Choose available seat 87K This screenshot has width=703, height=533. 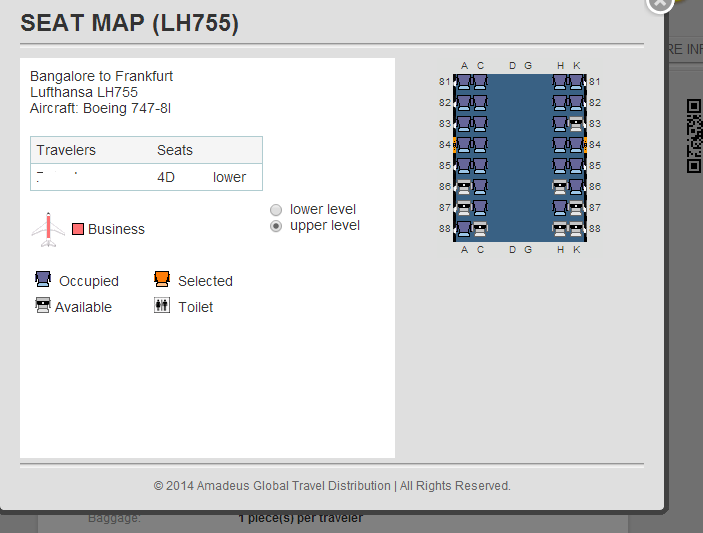pos(576,208)
